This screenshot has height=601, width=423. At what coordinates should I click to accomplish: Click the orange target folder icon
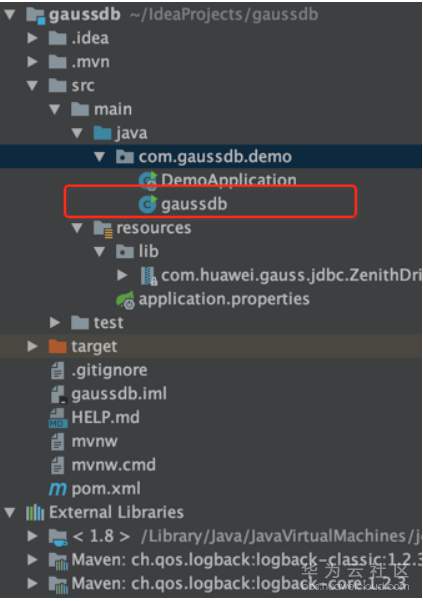click(57, 346)
